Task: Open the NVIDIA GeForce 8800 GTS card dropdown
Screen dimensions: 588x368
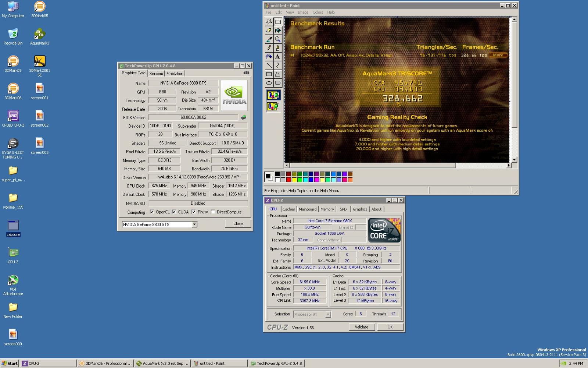Action: coord(194,224)
